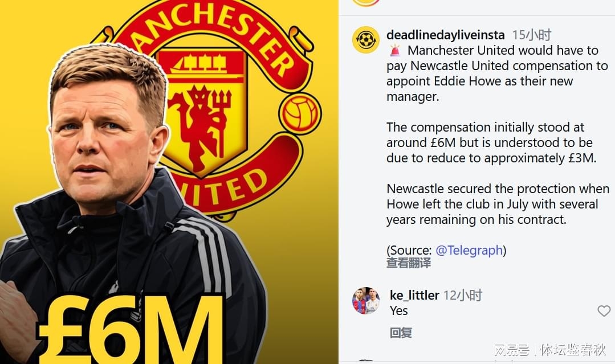The height and width of the screenshot is (364, 615).
Task: Reply to ke_littler via 回复
Action: (401, 333)
